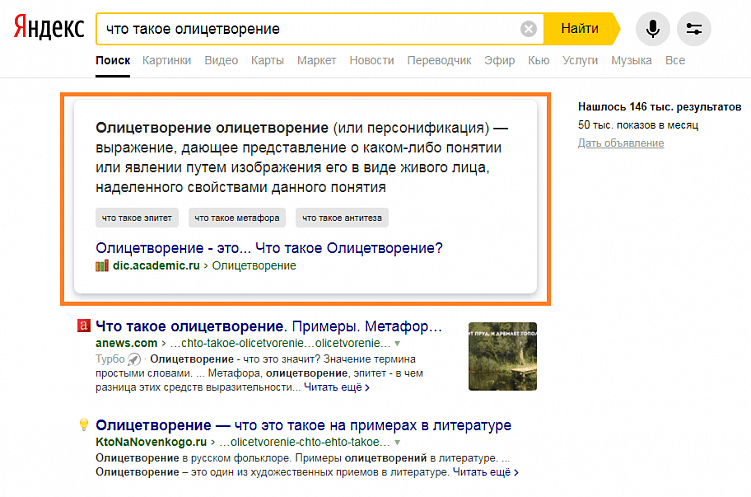
Task: Open the anews result thumbnail image
Action: pyautogui.click(x=501, y=357)
